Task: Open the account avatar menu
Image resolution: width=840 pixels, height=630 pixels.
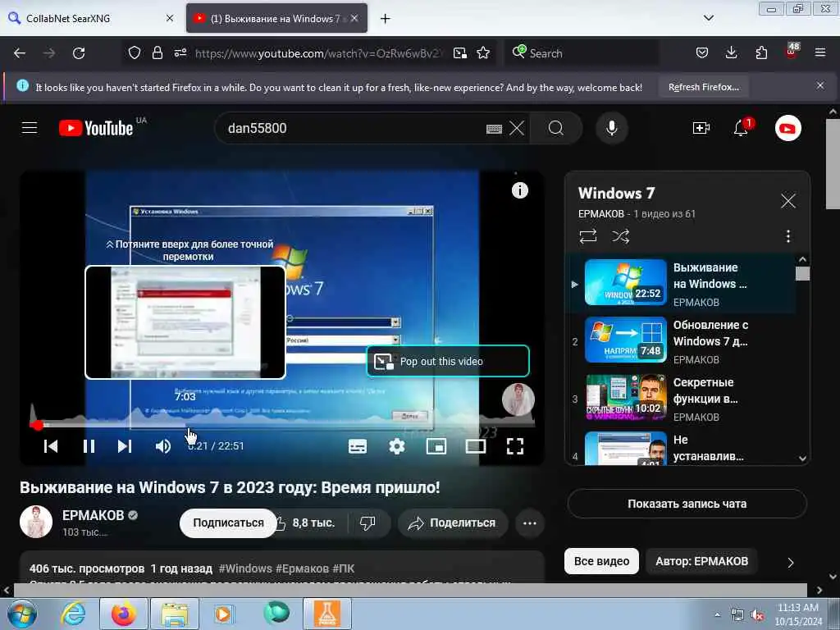Action: [x=787, y=129]
